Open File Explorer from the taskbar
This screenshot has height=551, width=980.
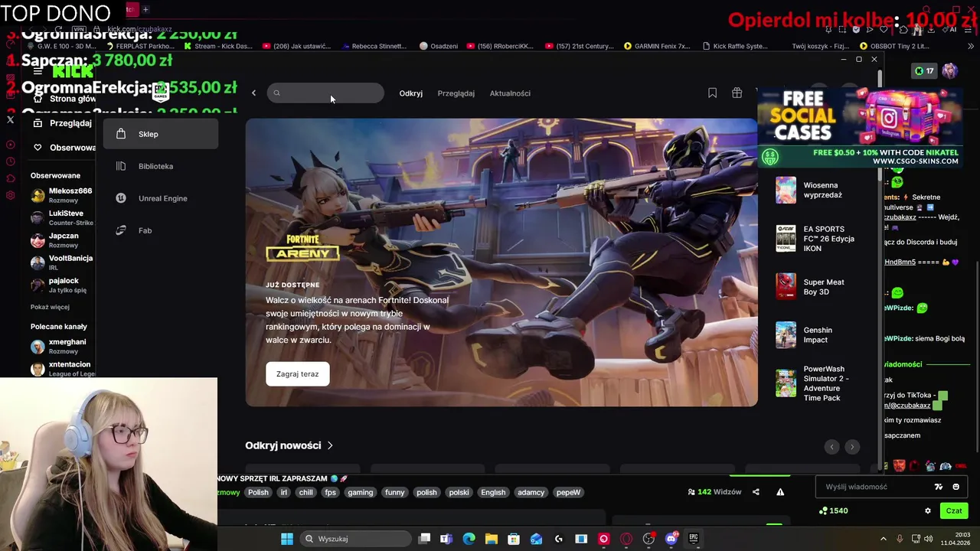click(491, 539)
